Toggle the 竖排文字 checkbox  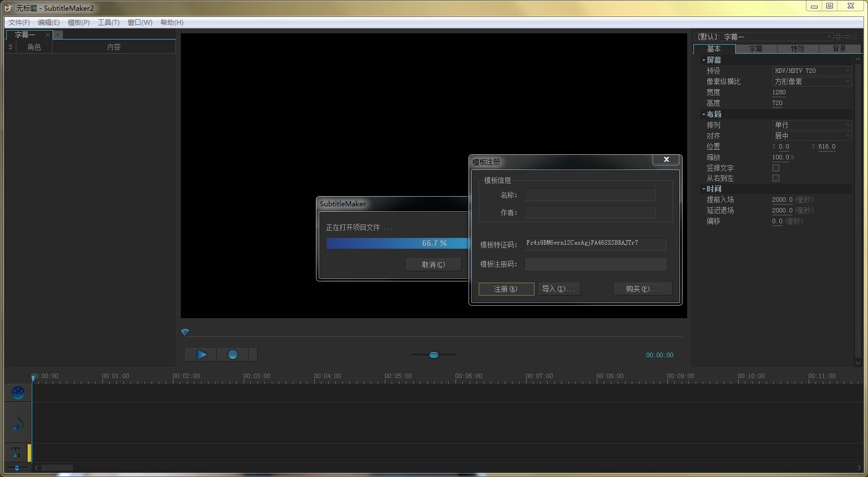point(776,168)
